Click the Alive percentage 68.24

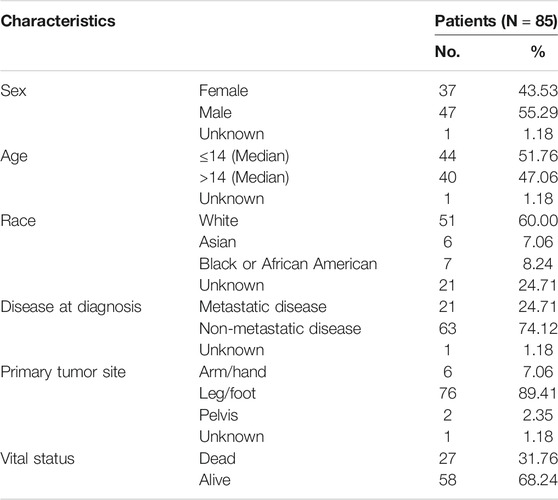click(538, 480)
